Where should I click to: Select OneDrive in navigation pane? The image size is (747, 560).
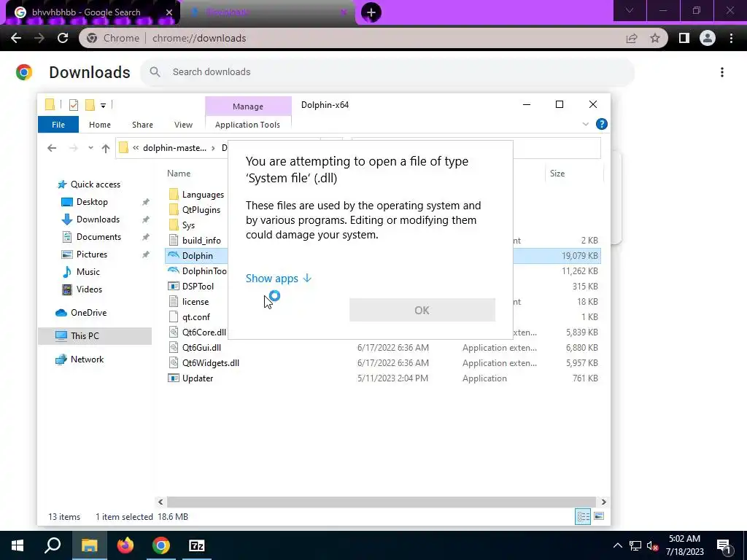[88, 313]
